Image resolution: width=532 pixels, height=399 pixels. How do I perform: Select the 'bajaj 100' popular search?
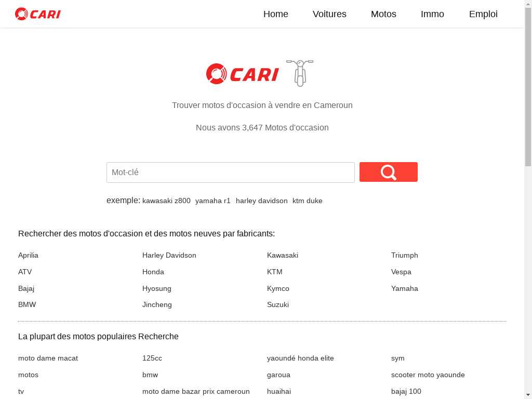click(x=406, y=392)
